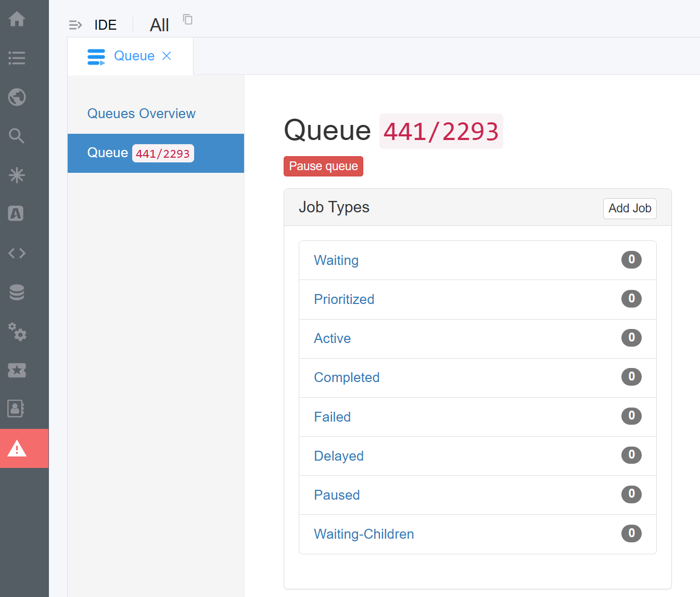Click the red warning triangle icon

point(17,448)
